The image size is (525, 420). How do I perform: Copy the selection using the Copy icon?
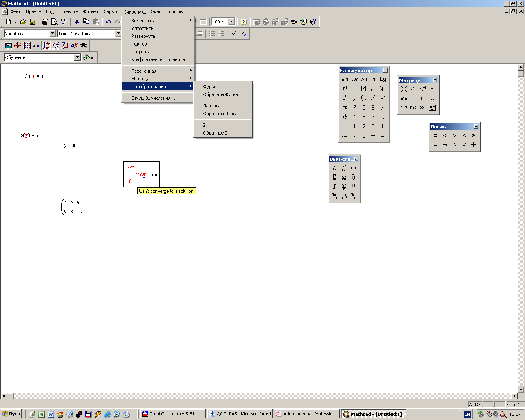click(x=86, y=22)
